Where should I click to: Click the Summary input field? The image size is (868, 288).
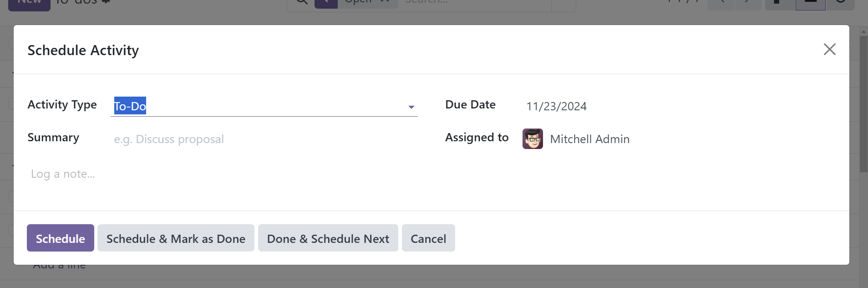click(264, 139)
